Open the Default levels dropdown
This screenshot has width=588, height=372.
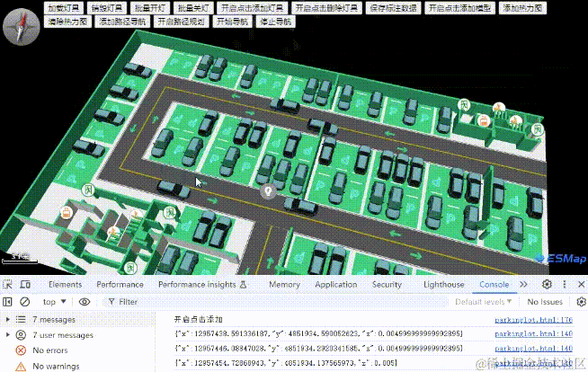point(483,302)
